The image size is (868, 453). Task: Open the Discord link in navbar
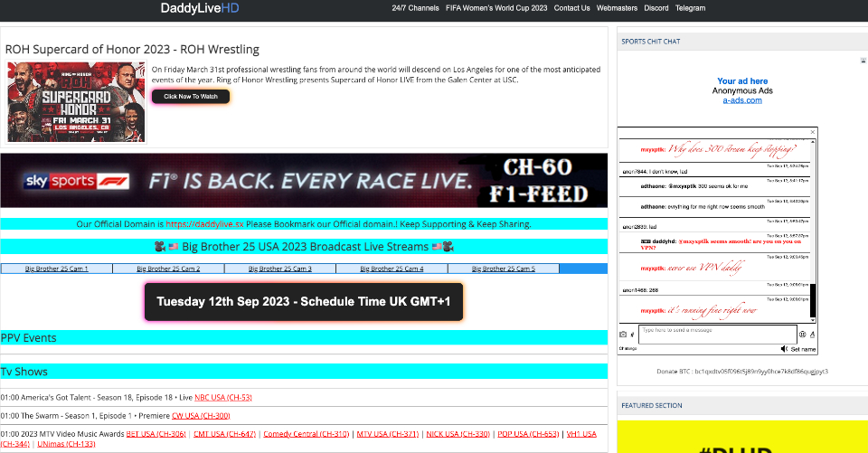coord(656,8)
